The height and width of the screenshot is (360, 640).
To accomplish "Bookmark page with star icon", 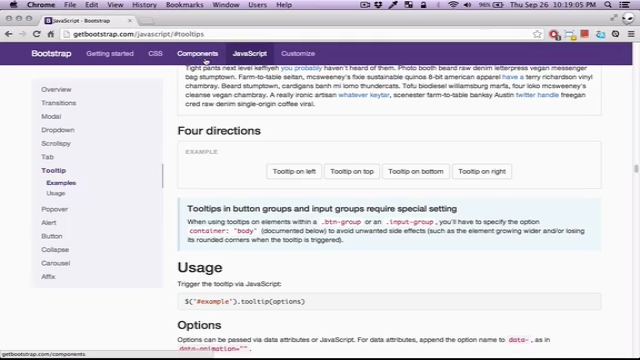I will [x=537, y=34].
